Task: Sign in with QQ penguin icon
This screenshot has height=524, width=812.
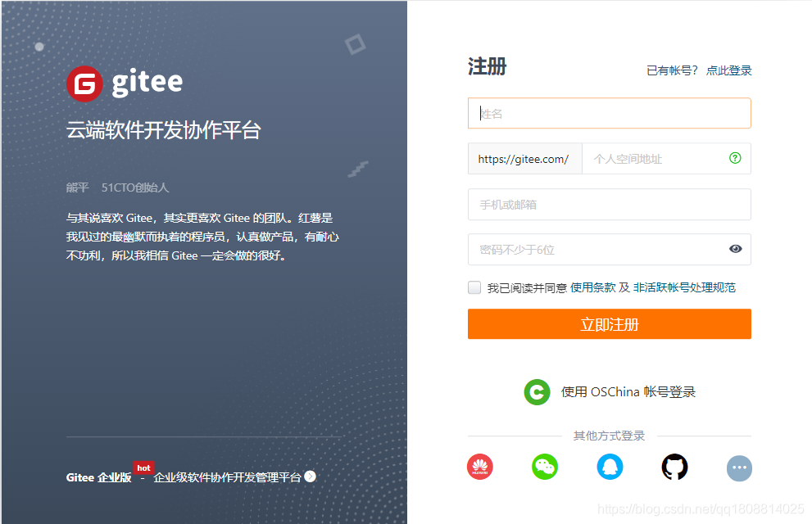Action: (610, 468)
